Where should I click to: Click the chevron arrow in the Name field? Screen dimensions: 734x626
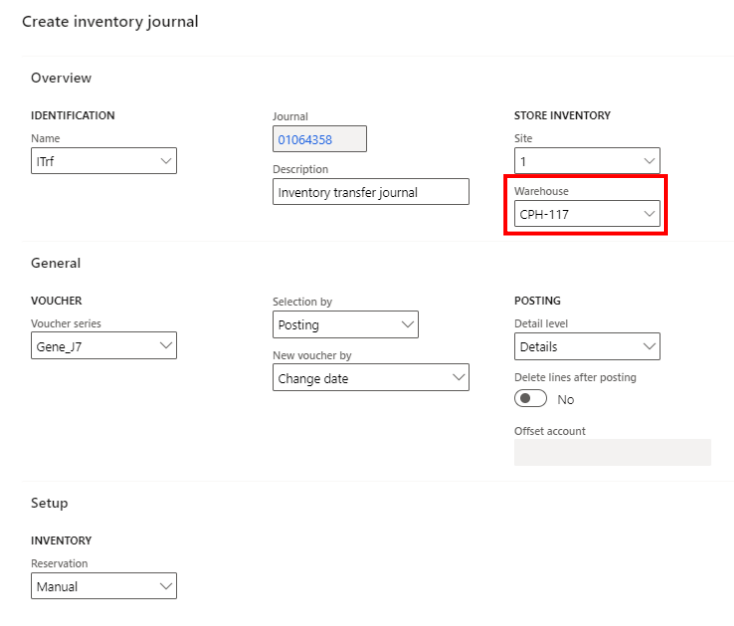click(165, 161)
